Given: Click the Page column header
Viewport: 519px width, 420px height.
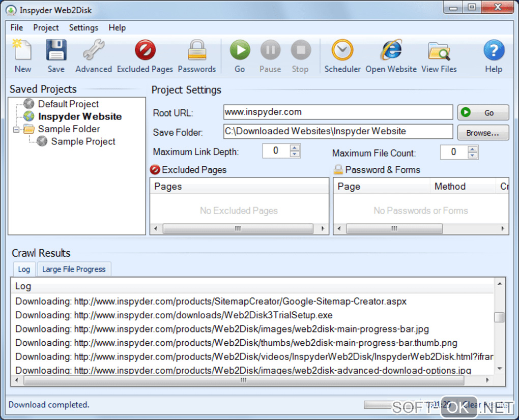Looking at the screenshot, I should tap(382, 186).
